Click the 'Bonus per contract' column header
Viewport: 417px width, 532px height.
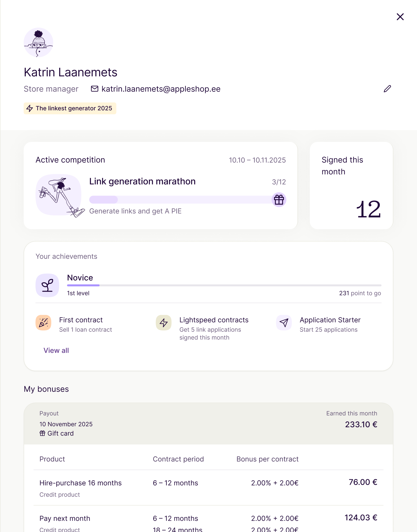point(267,459)
